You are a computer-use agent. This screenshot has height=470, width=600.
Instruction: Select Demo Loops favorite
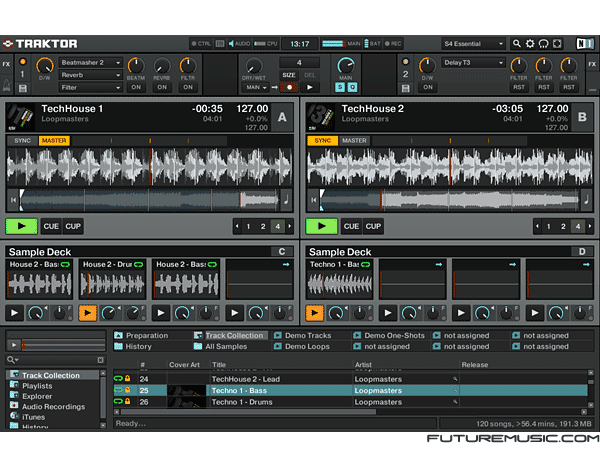point(302,346)
